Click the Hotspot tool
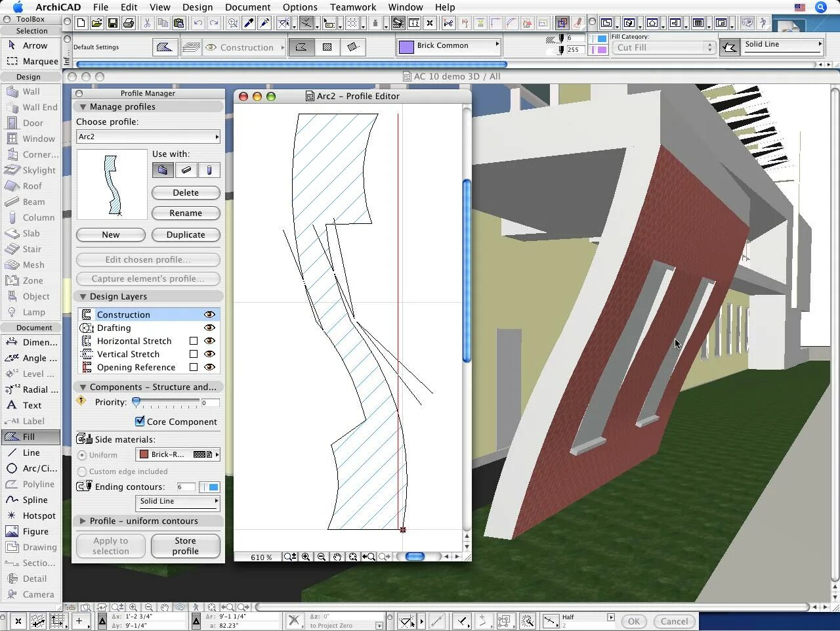840x631 pixels. [x=38, y=515]
